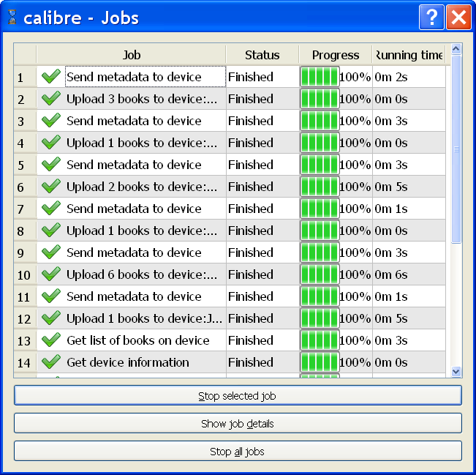Select 'Send metadata to device' in row 3
476x475 pixels.
pyautogui.click(x=134, y=121)
